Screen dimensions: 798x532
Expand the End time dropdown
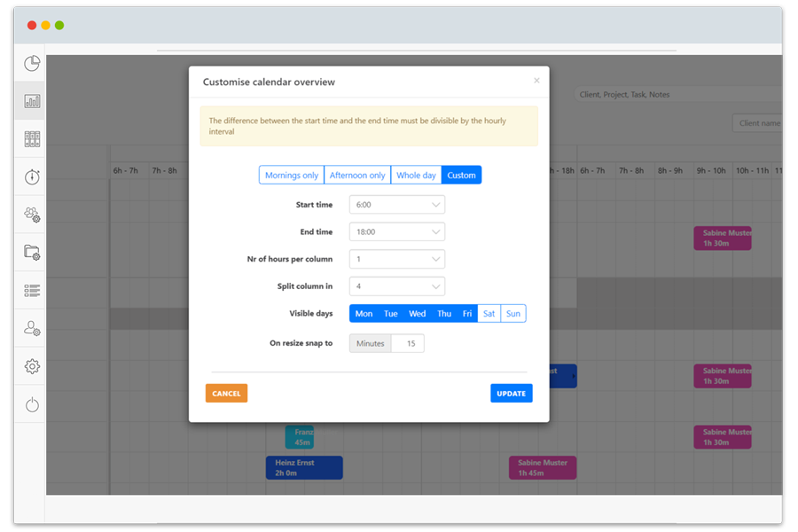point(396,231)
